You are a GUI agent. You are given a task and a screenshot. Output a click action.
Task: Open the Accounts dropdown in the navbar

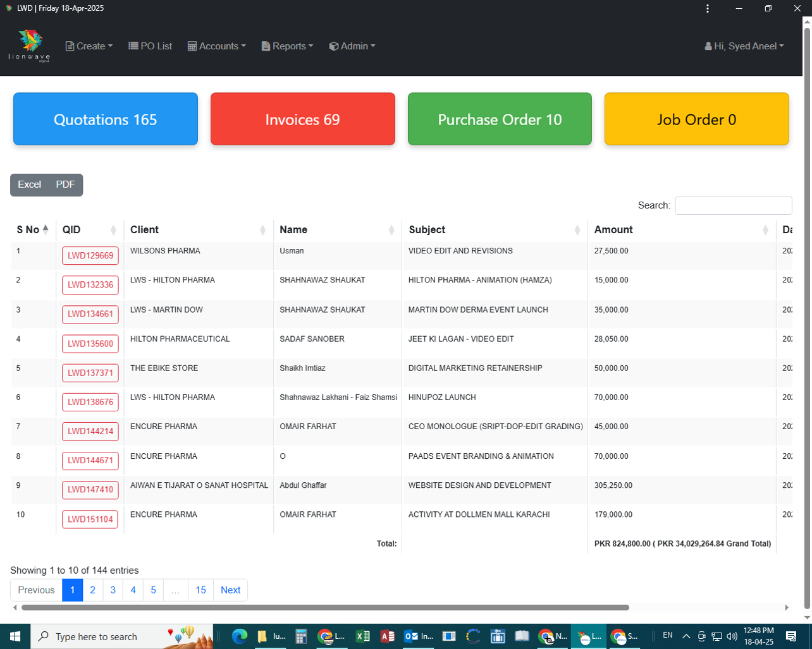click(x=217, y=46)
